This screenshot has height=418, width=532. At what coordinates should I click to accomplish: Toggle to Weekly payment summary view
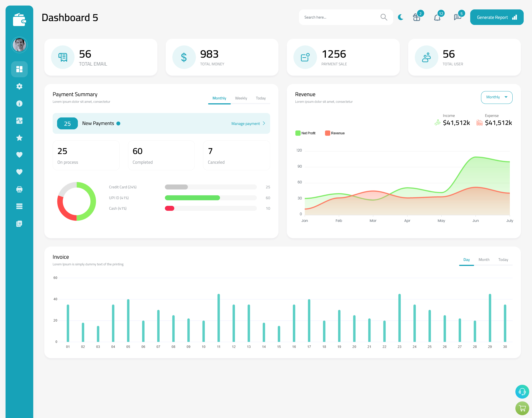tap(241, 98)
